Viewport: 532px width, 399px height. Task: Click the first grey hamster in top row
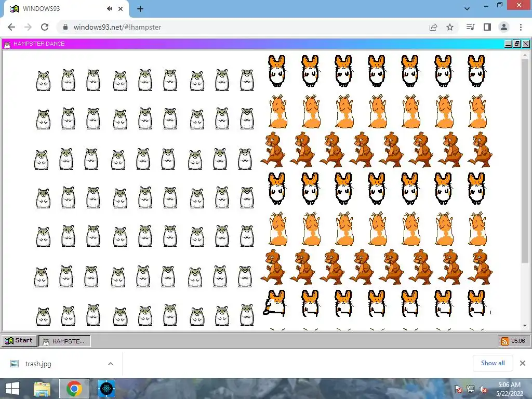[x=44, y=81]
